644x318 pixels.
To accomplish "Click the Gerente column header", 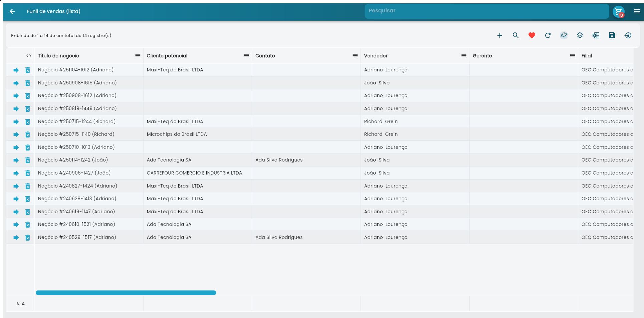I will coord(482,56).
